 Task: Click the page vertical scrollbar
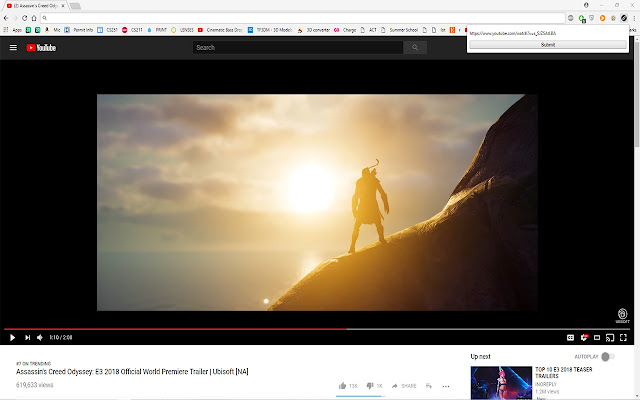point(637,92)
